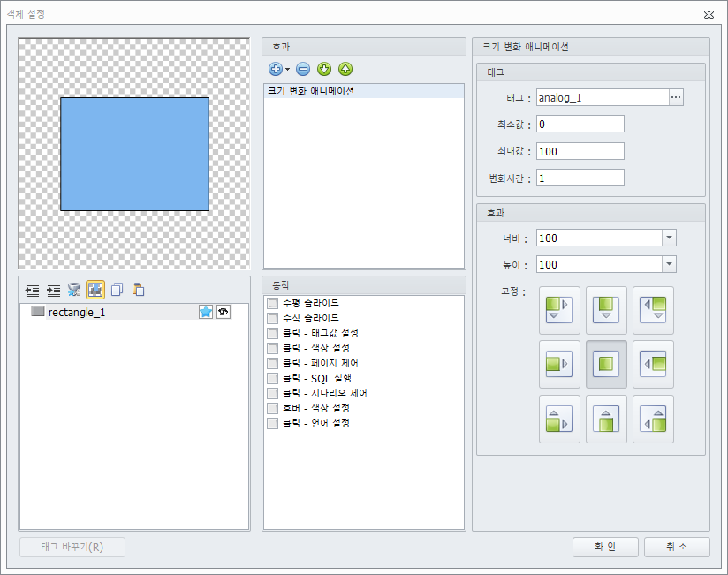The height and width of the screenshot is (575, 728).
Task: Click the star icon on rectangle_1
Action: [x=206, y=312]
